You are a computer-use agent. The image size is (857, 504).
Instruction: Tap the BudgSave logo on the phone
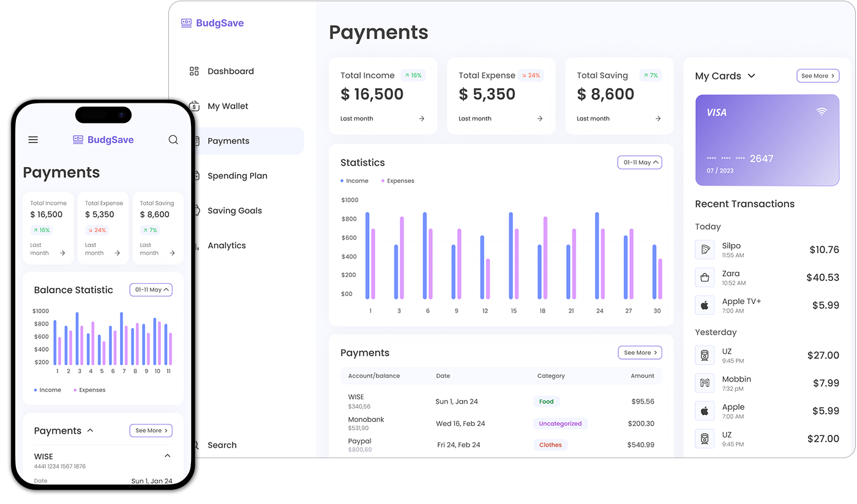point(103,139)
